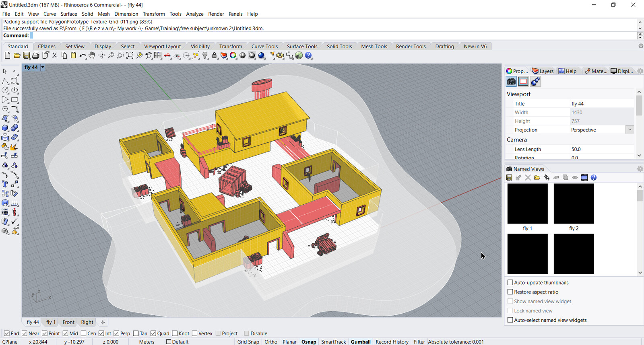
Task: Open Named Views panel gear options
Action: coord(640,169)
